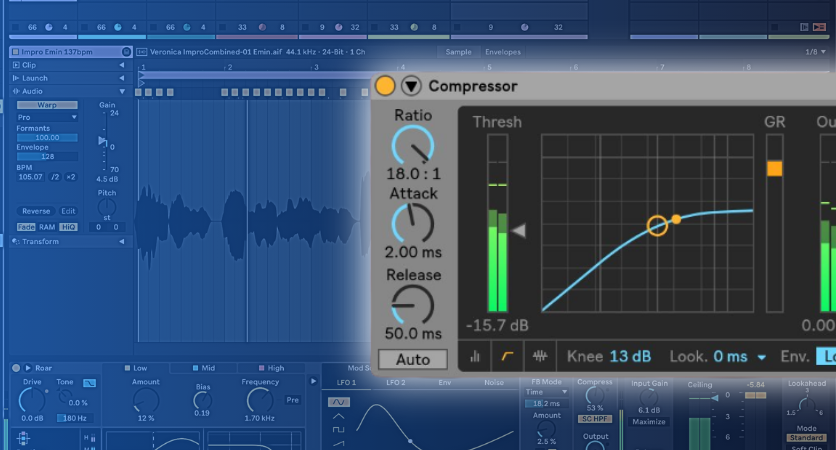The width and height of the screenshot is (836, 450).
Task: Open the Pro warp mode dropdown
Action: (x=47, y=117)
